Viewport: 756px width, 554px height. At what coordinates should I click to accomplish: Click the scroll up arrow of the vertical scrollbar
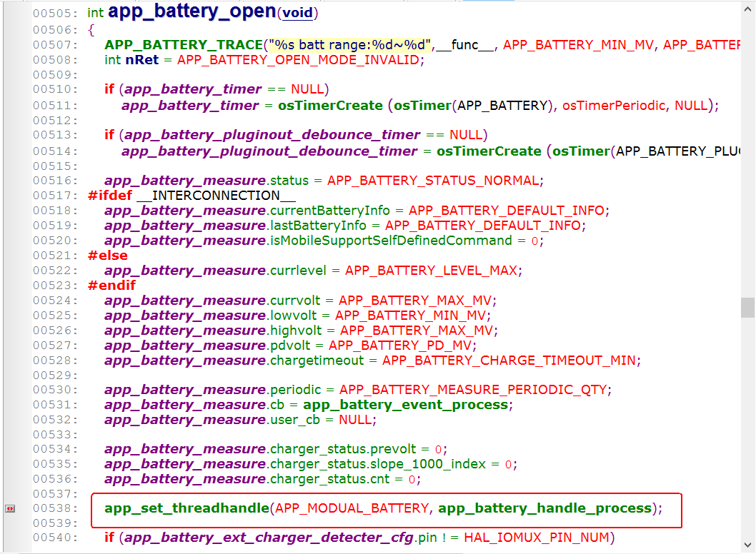click(748, 9)
